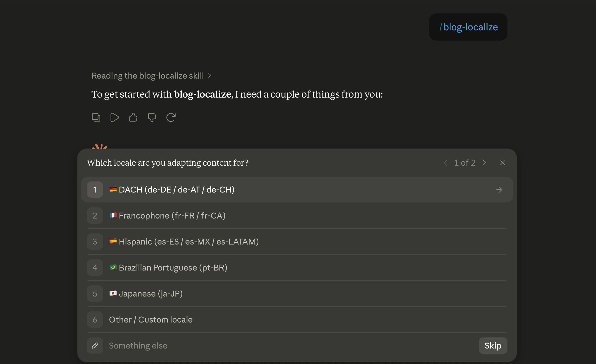Click the German flag icon
The image size is (596, 364).
[x=113, y=189]
